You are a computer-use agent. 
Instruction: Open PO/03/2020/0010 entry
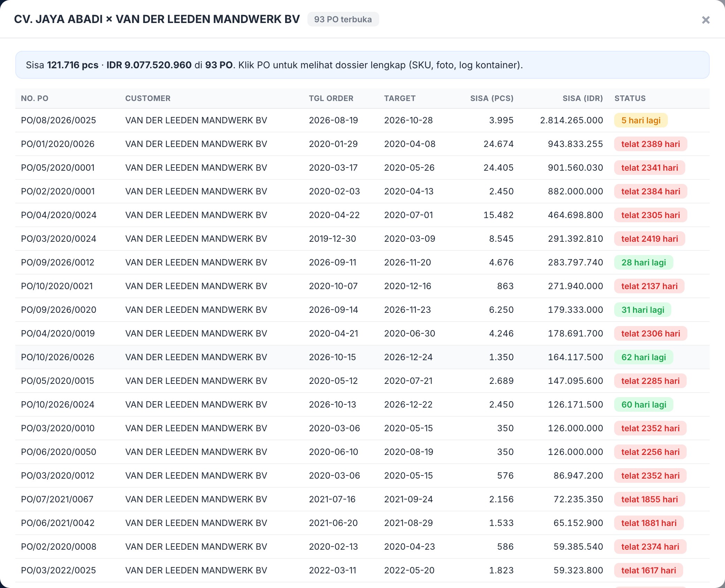tap(362, 428)
